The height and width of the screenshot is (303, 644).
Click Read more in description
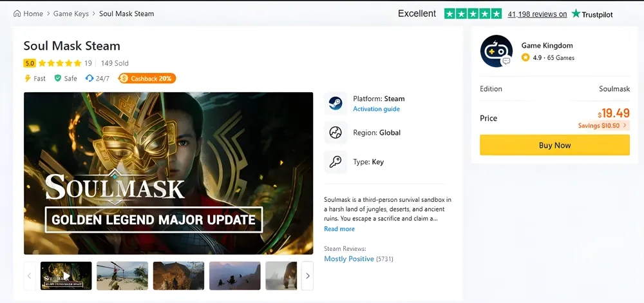339,229
